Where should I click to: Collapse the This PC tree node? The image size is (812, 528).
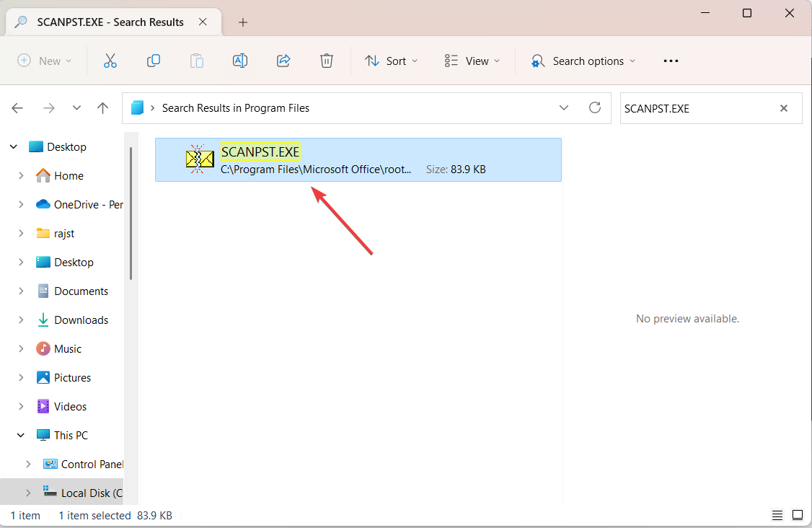tap(21, 435)
